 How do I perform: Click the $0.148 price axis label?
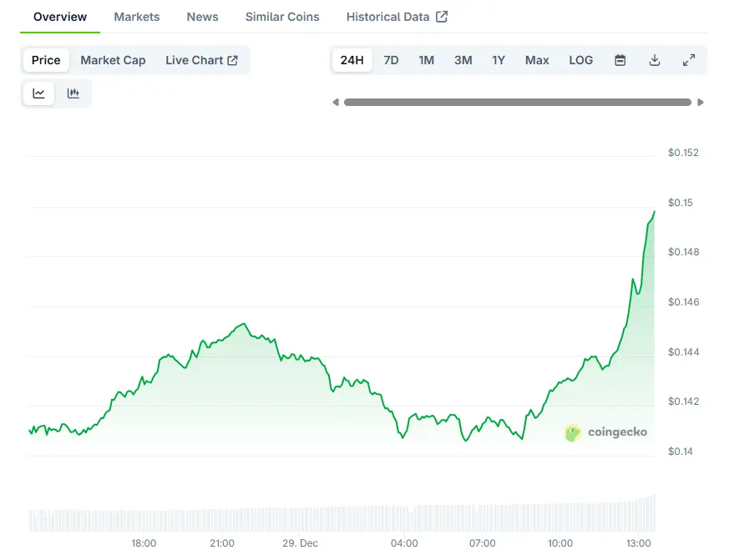(683, 252)
